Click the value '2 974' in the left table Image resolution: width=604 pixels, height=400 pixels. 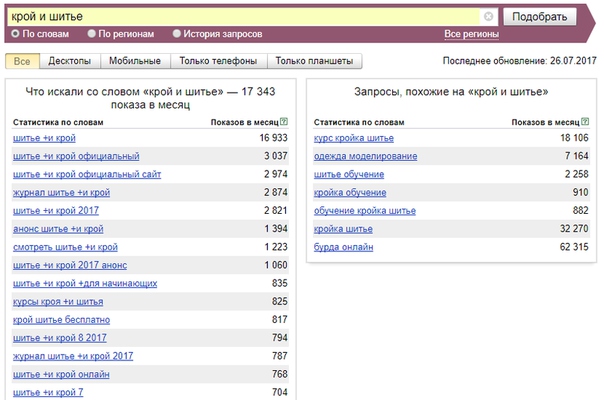276,174
